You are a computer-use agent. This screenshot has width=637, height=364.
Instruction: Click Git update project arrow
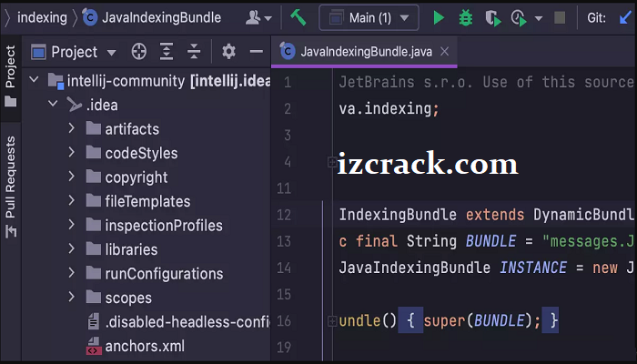click(x=626, y=18)
